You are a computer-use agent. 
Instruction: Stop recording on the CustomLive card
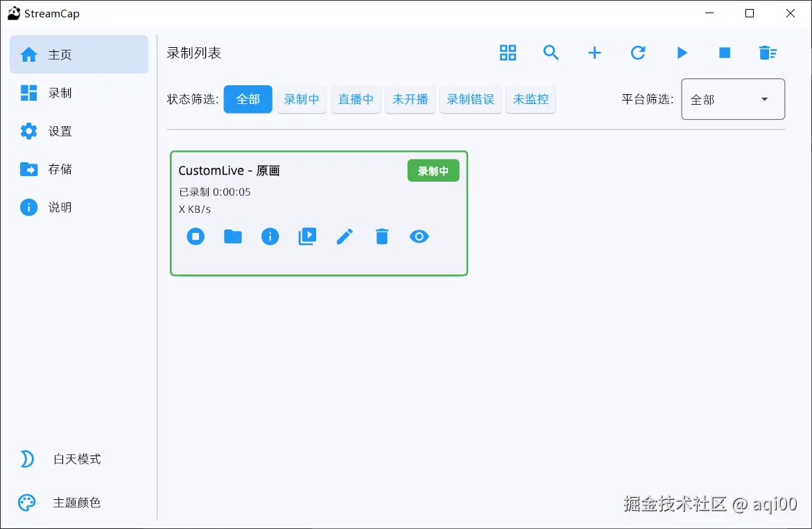point(195,236)
